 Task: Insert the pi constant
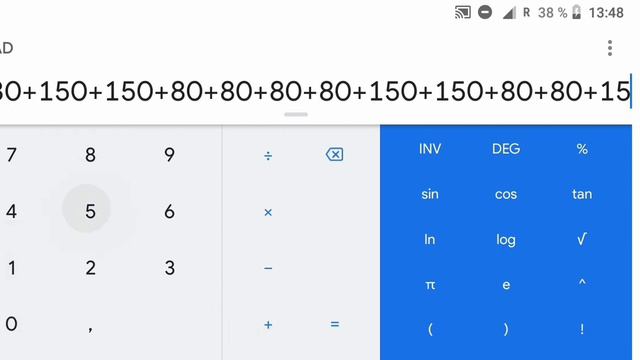click(430, 285)
